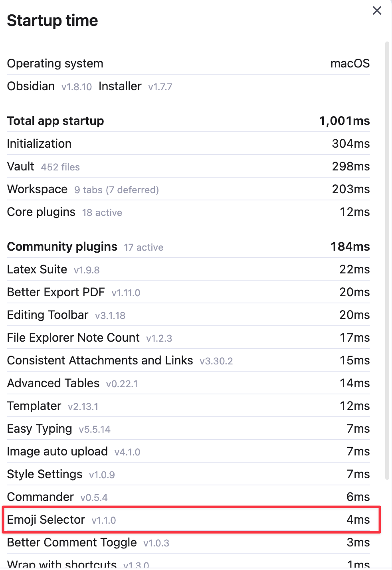The image size is (392, 570).
Task: Click the Commander plugin entry
Action: 40,497
